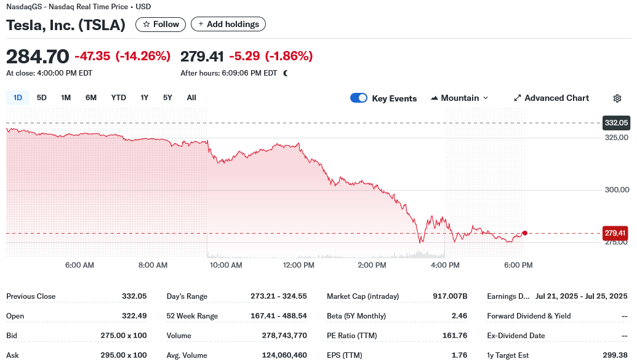Select the 1D range tab

(x=18, y=98)
